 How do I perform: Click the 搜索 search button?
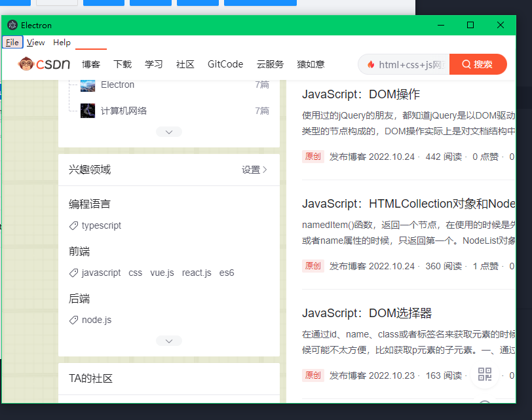click(x=478, y=64)
